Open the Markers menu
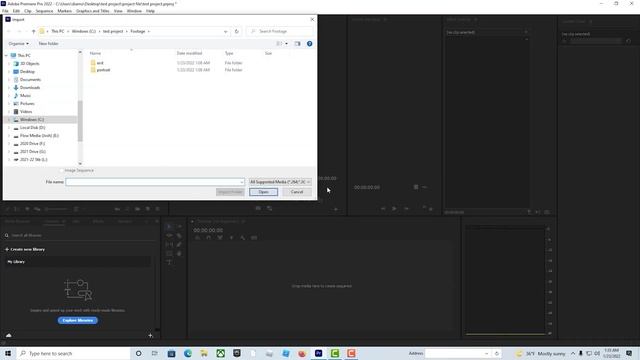Image resolution: width=640 pixels, height=360 pixels. (x=64, y=11)
